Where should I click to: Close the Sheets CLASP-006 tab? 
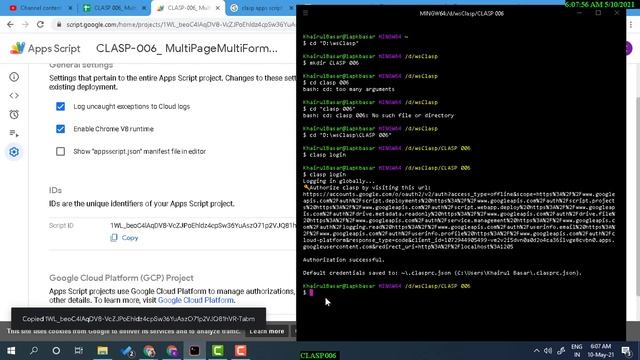144,8
